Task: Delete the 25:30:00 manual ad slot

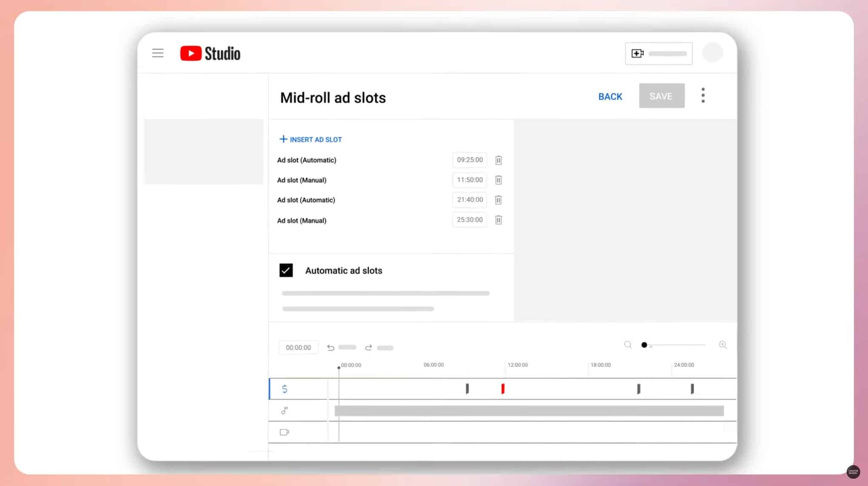Action: coord(498,220)
